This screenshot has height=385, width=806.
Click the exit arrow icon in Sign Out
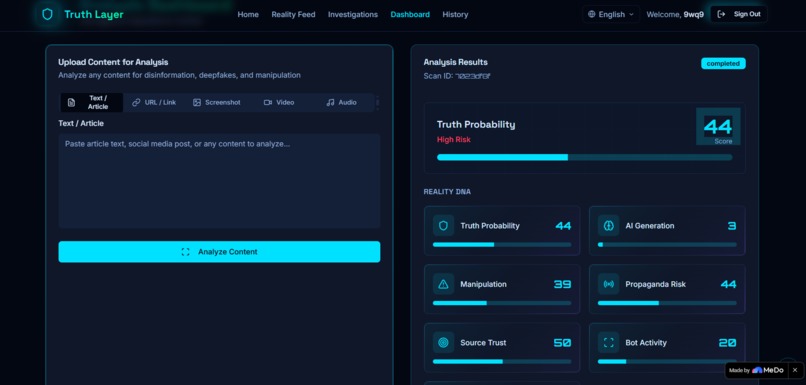click(x=721, y=14)
